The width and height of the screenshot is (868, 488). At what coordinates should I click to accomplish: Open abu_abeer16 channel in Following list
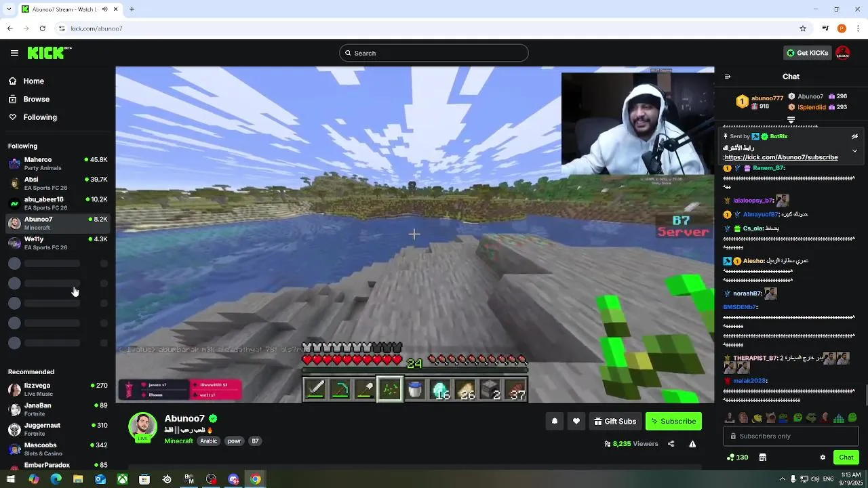click(x=57, y=203)
